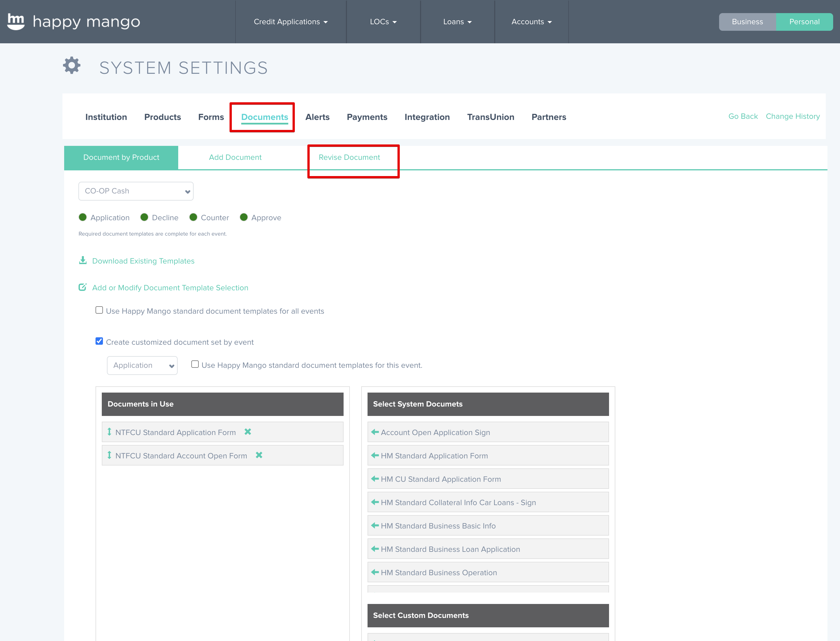Viewport: 840px width, 641px height.
Task: Open the CO-OP Cash product dropdown
Action: (x=136, y=191)
